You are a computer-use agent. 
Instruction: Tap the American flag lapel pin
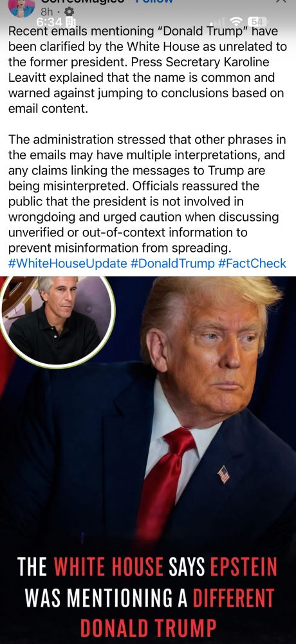pyautogui.click(x=224, y=475)
